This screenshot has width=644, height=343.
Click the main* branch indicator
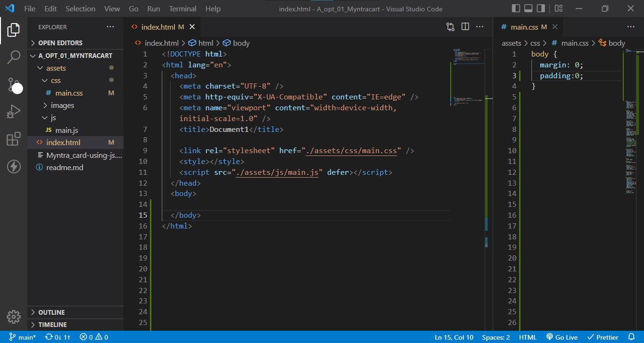coord(22,337)
